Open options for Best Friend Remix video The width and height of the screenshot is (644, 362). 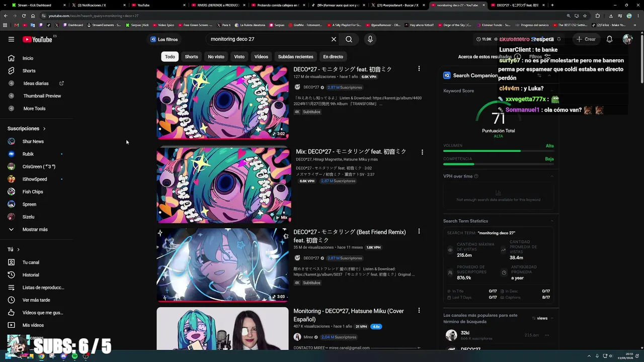pyautogui.click(x=419, y=232)
